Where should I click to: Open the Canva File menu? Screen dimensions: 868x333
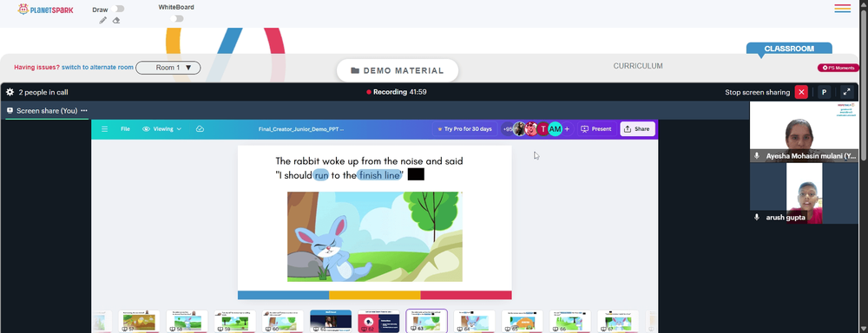tap(125, 129)
